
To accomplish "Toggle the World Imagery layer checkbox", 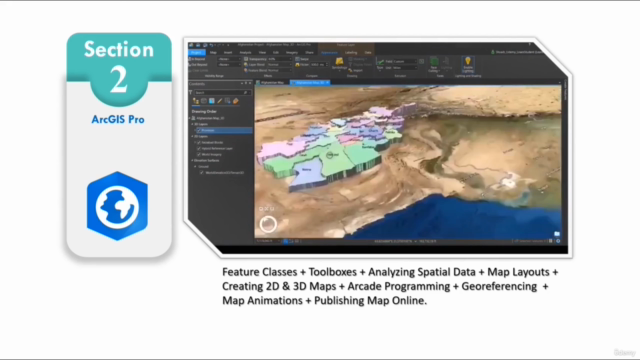I will click(x=199, y=155).
